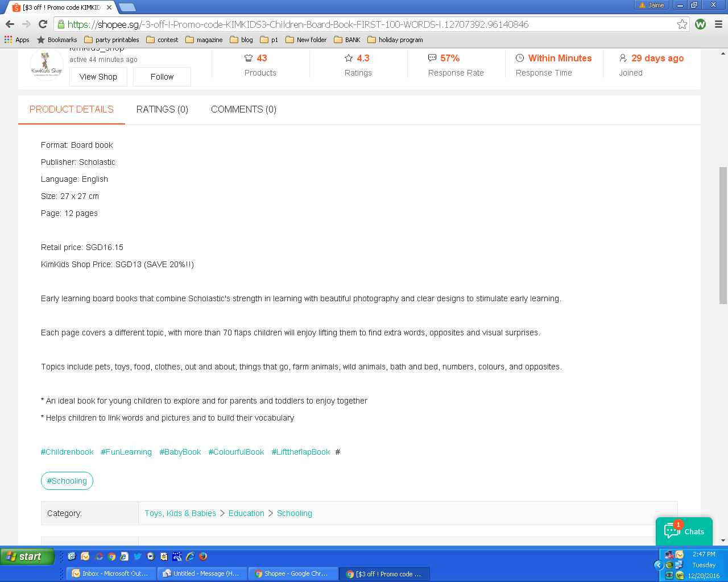Click the eye tray icon

point(669,575)
